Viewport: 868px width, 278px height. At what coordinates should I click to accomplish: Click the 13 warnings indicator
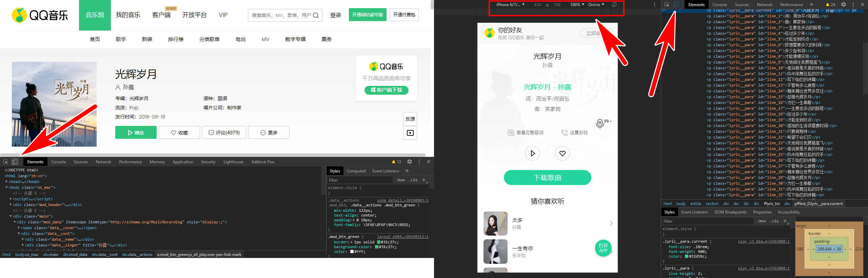(x=396, y=162)
